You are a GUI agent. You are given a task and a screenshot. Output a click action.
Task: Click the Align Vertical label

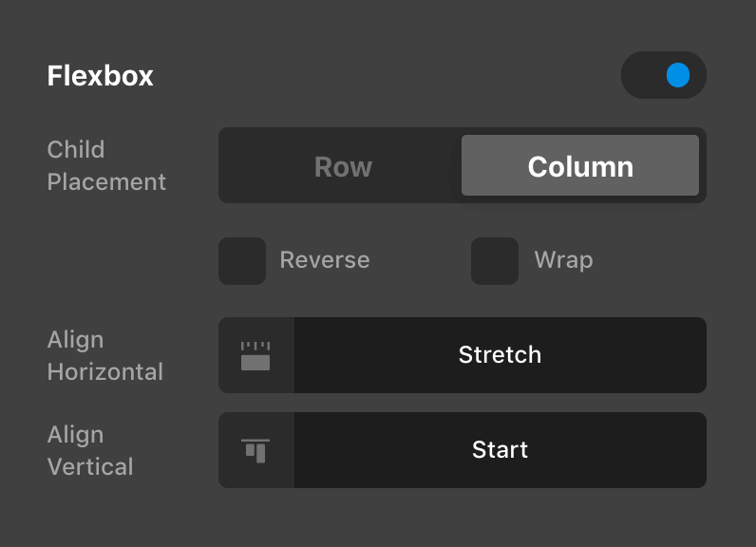pos(90,450)
